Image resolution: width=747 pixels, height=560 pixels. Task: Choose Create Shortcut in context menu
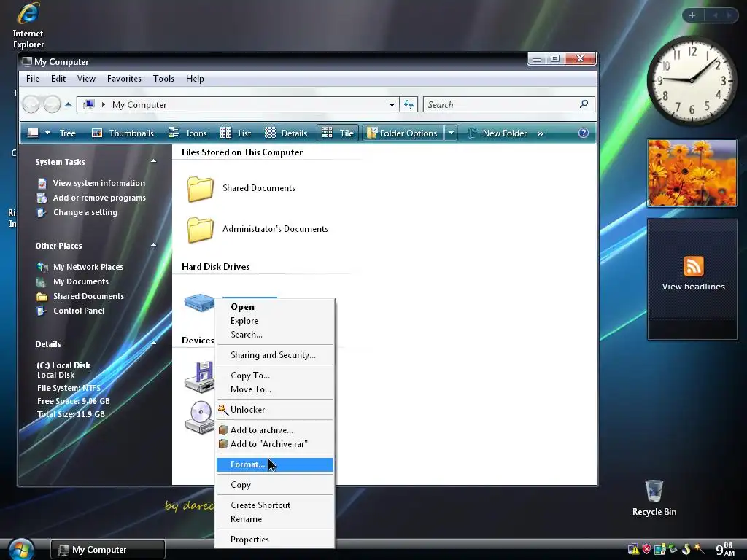point(275,506)
